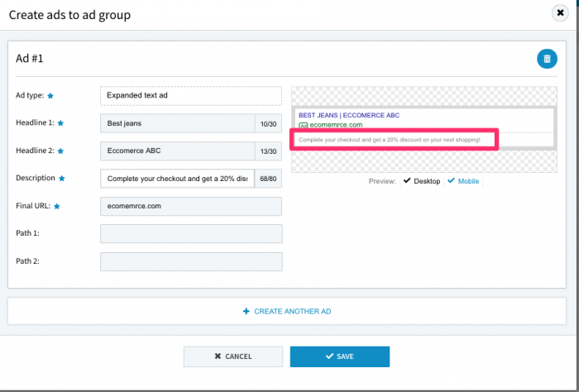Click into the Description field
Image resolution: width=579 pixels, height=392 pixels.
pos(178,179)
